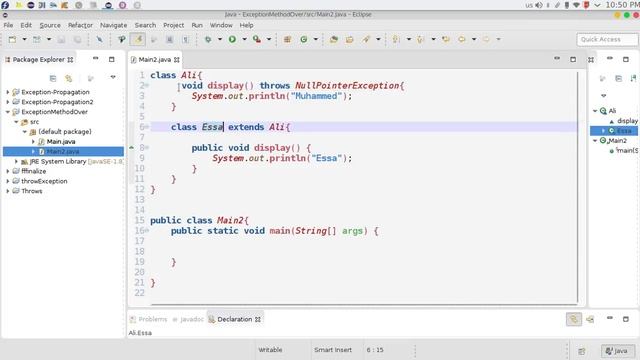Click the editor vertical scrollbar
Screen dimensions: 640x360
click(x=578, y=187)
